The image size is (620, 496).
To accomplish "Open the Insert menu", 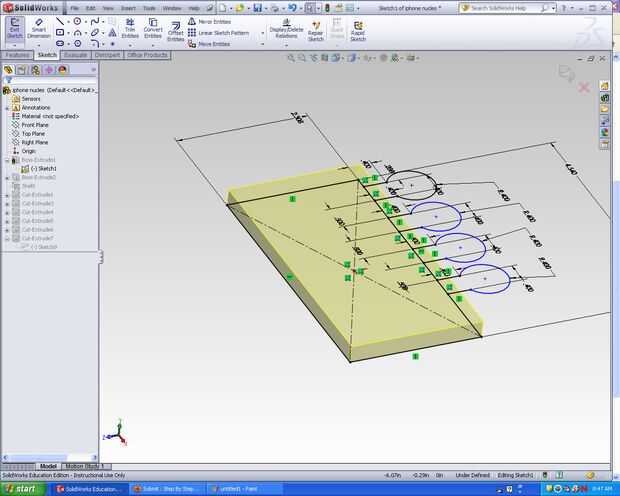I will pyautogui.click(x=128, y=8).
